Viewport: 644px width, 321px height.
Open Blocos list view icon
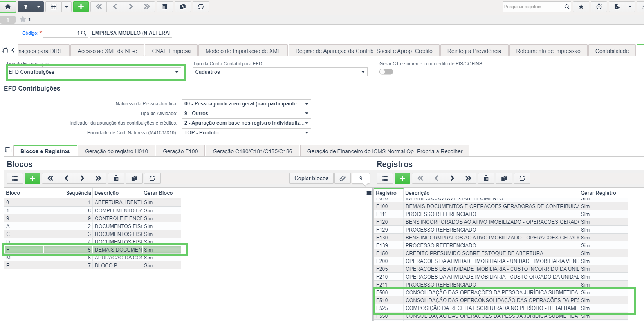click(x=15, y=178)
